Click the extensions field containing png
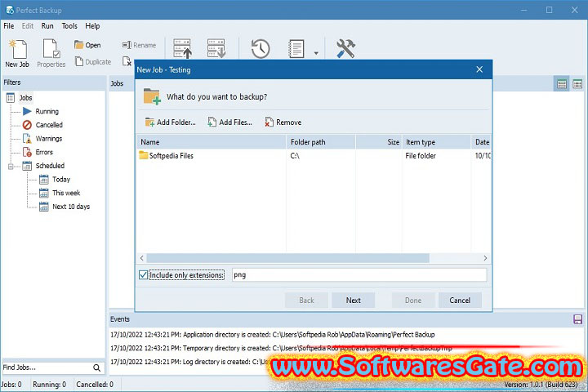588x392 pixels. coord(359,275)
